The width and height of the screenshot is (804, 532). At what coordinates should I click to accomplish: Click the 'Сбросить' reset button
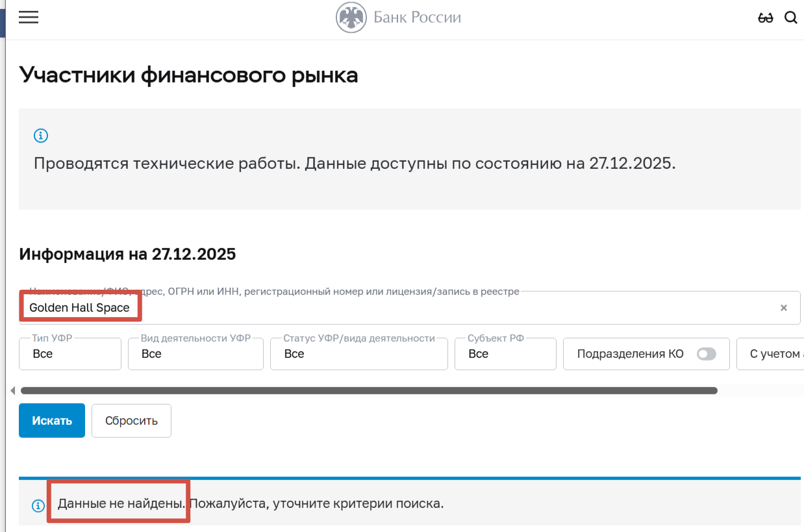coord(131,420)
